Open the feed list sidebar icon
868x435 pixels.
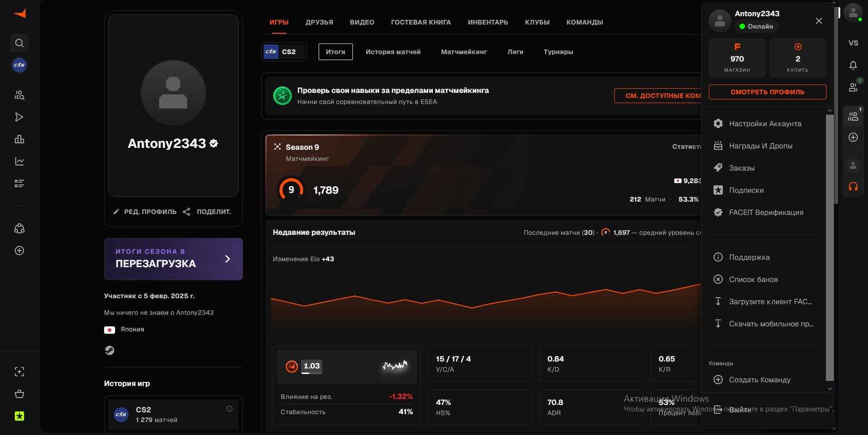point(19,184)
